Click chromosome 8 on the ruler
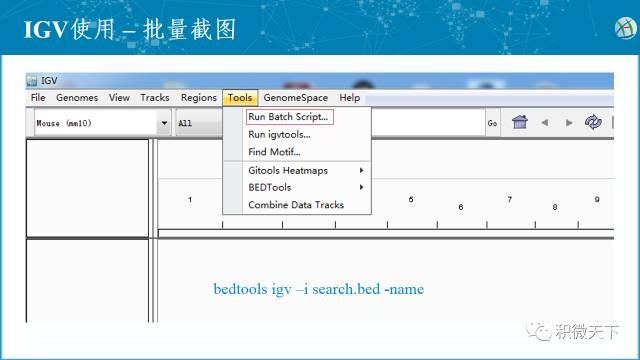Screen dimensions: 640x360 tap(555, 207)
